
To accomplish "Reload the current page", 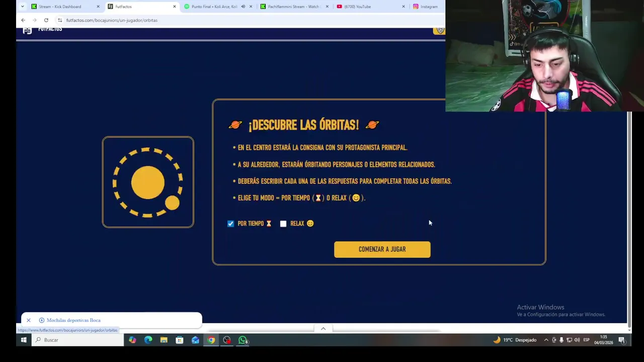I will click(46, 20).
